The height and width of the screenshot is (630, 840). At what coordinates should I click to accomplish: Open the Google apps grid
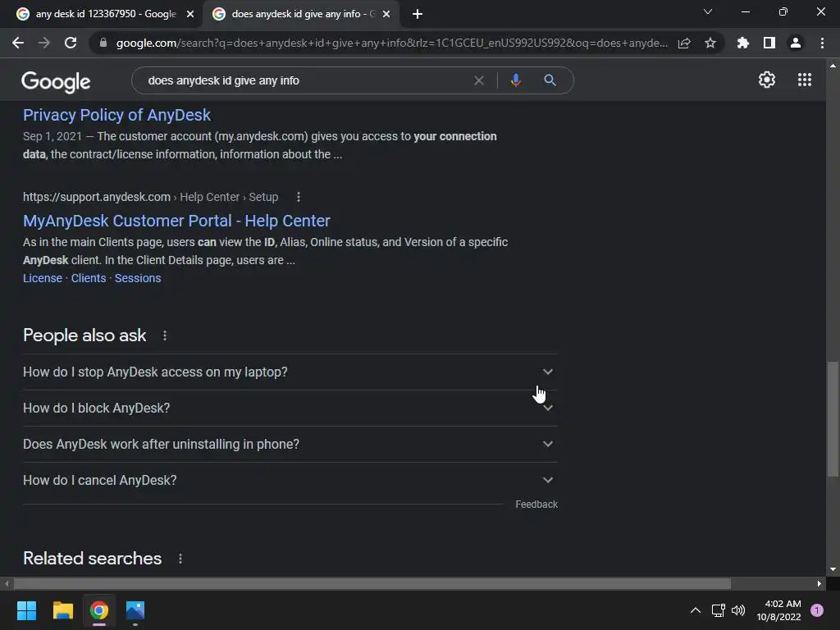tap(805, 80)
